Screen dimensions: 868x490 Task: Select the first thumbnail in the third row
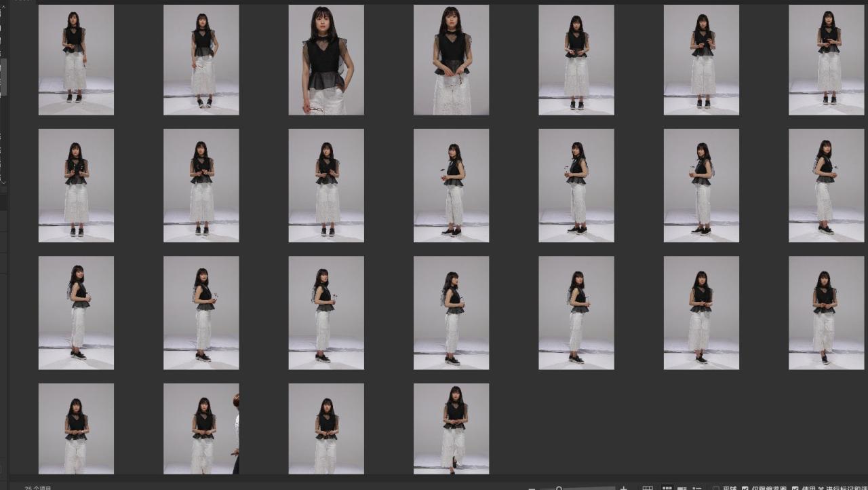click(76, 312)
